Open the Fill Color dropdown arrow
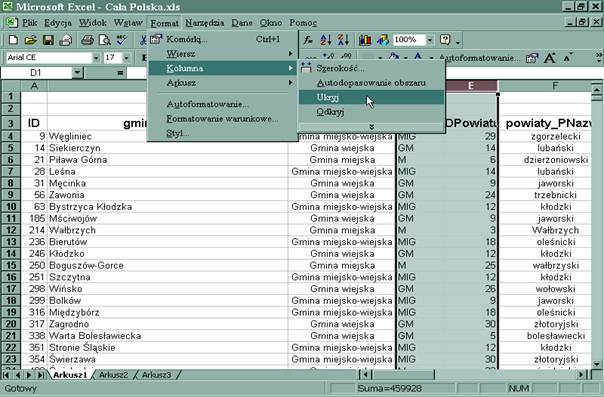 [406, 58]
